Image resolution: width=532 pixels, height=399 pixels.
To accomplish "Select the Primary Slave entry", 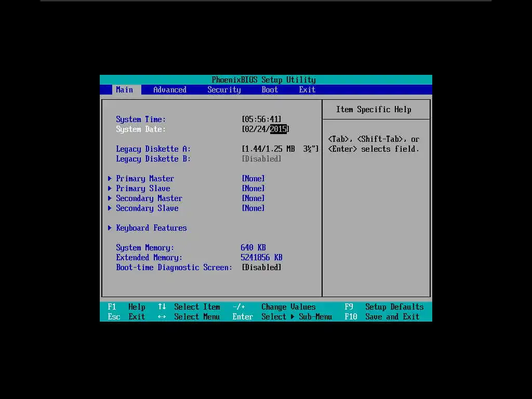I will coord(143,188).
